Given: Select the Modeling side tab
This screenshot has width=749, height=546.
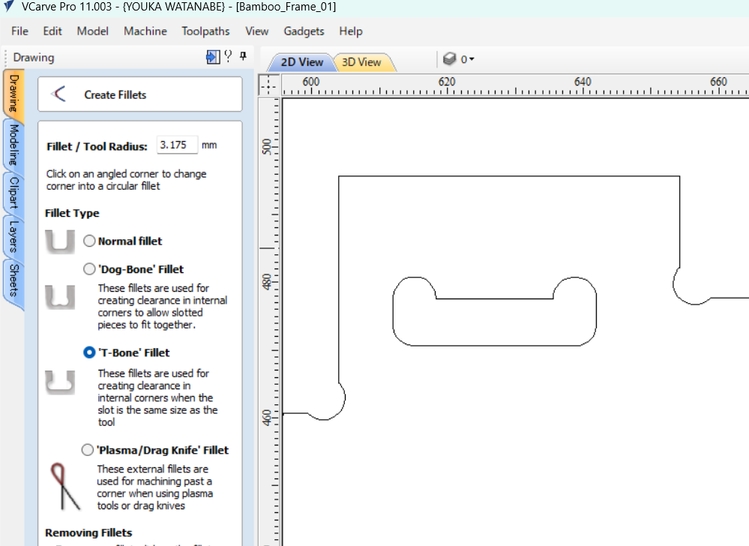Looking at the screenshot, I should [13, 145].
